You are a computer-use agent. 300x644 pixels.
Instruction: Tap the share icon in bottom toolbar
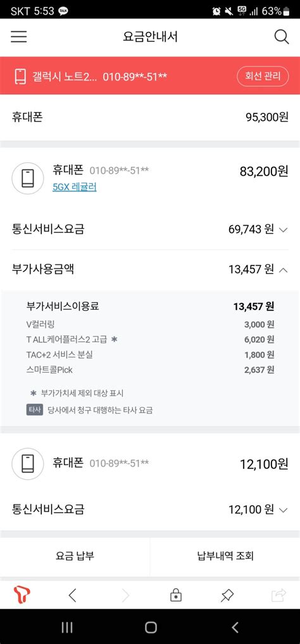[278, 595]
